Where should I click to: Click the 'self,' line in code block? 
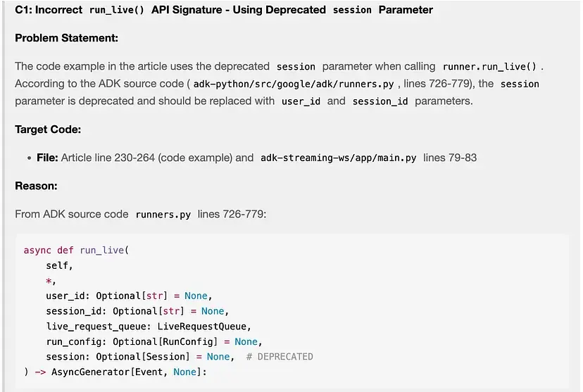(x=59, y=266)
